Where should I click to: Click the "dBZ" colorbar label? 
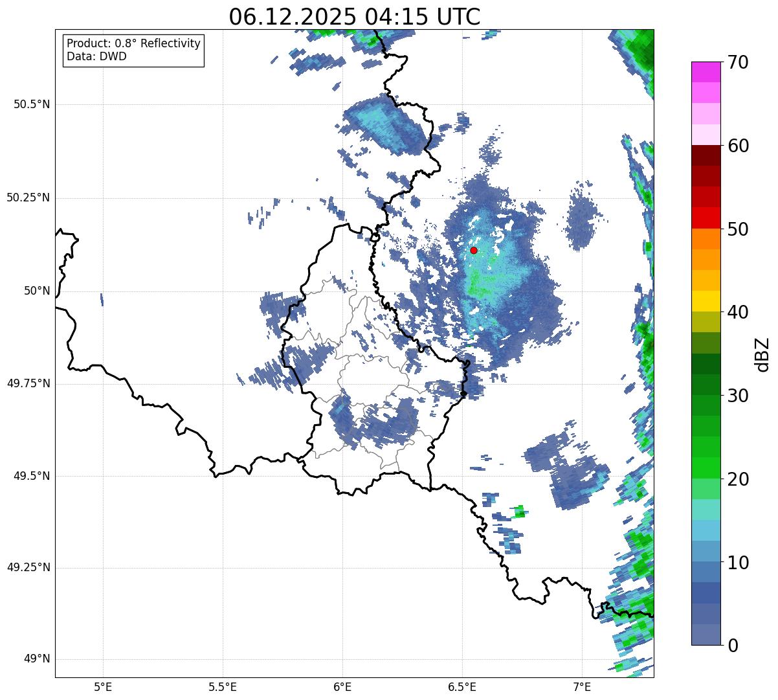pyautogui.click(x=762, y=354)
